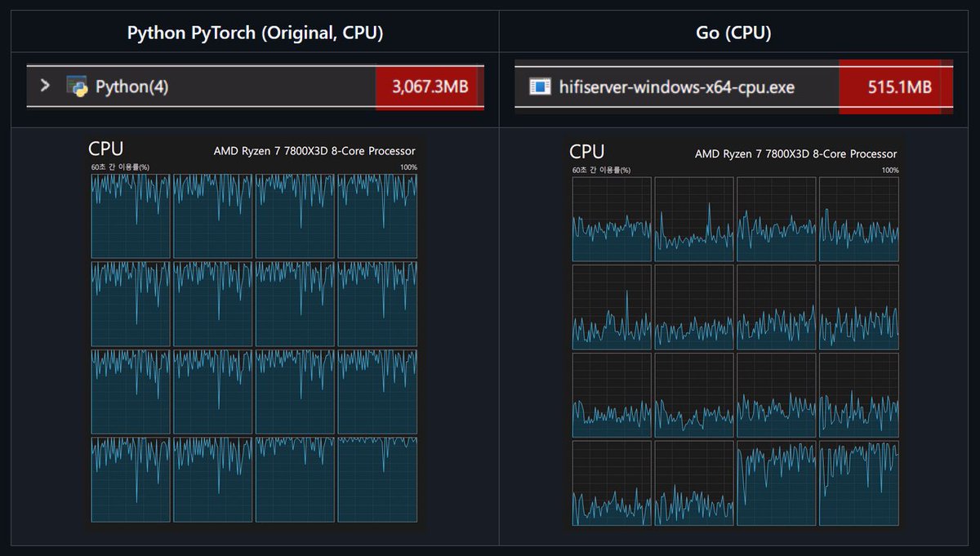Image resolution: width=980 pixels, height=556 pixels.
Task: Click the top-right core graph in the Go panel
Action: tap(859, 219)
